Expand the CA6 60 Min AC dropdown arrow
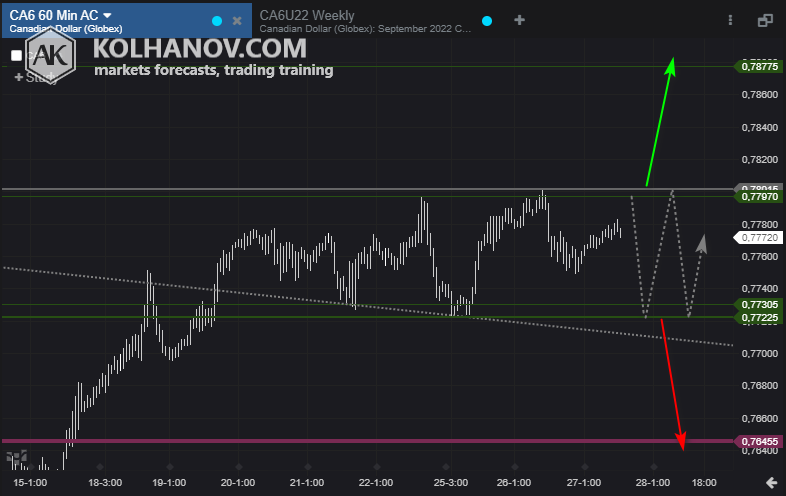This screenshot has height=496, width=786. pos(108,14)
